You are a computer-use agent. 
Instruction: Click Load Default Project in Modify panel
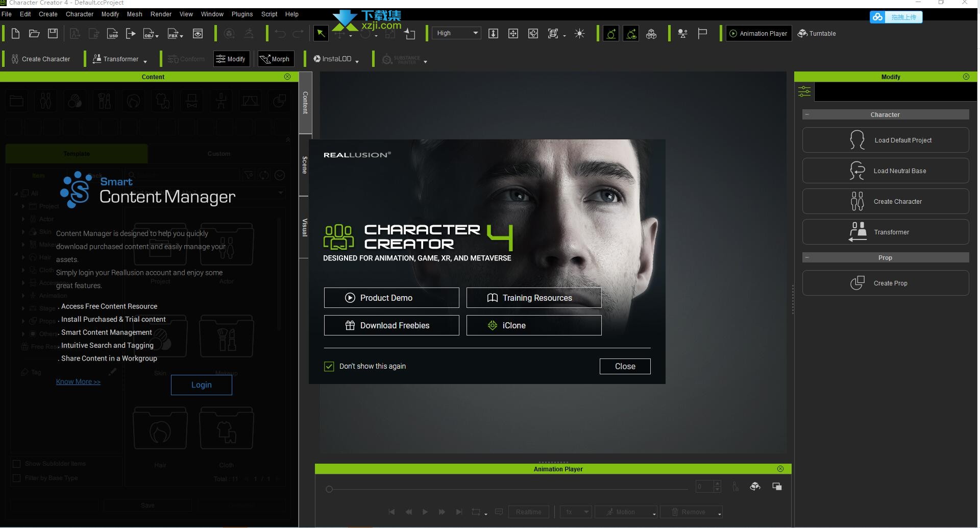point(886,140)
